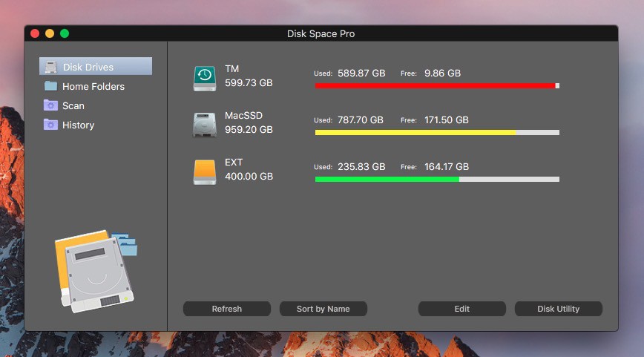Select the orange EXT external drive icon
Viewport: 644px width, 357px height.
[205, 172]
